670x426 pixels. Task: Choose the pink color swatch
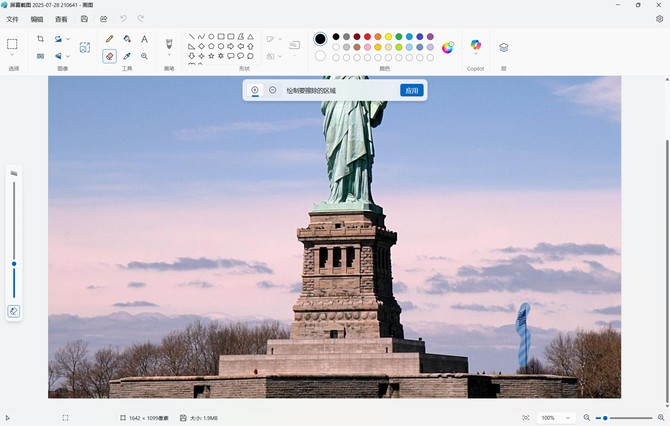367,47
